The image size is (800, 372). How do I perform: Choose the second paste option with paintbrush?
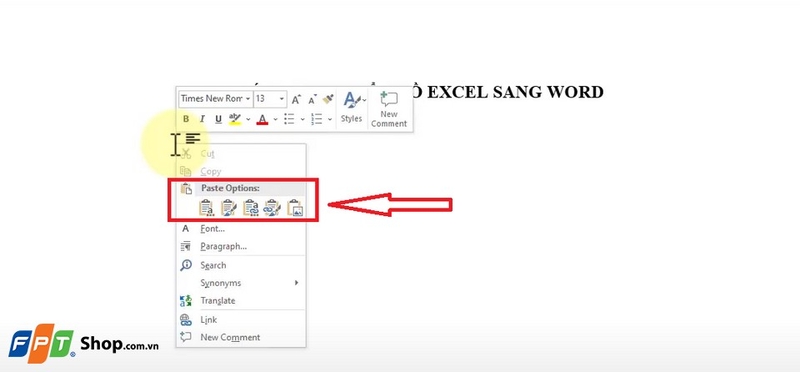[229, 208]
